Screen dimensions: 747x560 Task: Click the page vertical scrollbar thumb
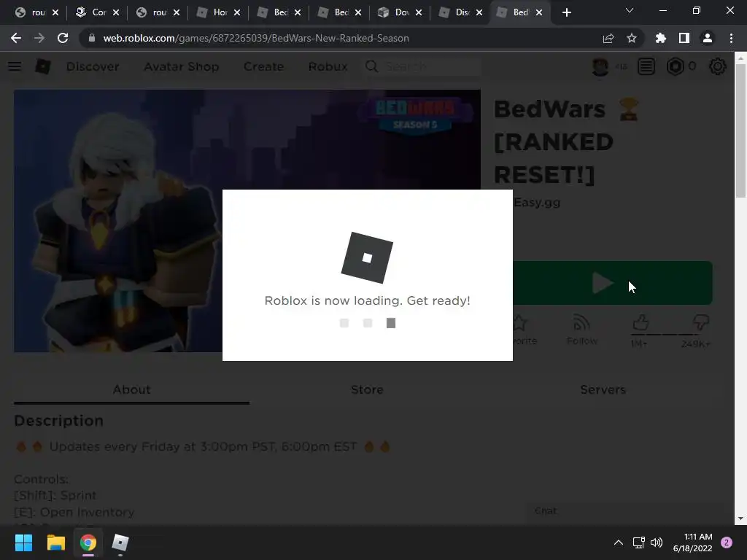740,131
